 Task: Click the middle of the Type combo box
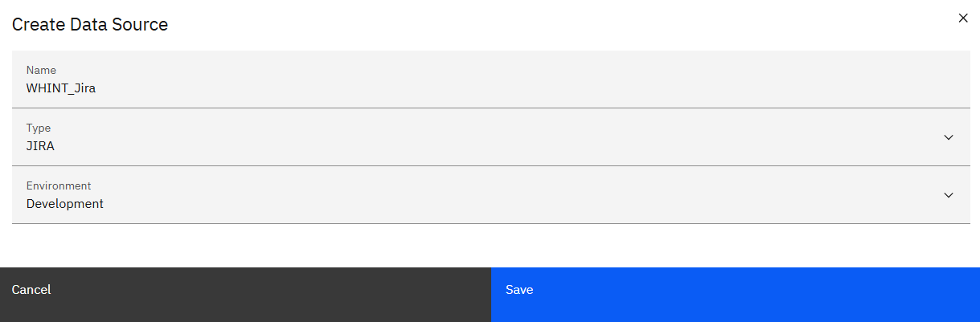point(490,137)
